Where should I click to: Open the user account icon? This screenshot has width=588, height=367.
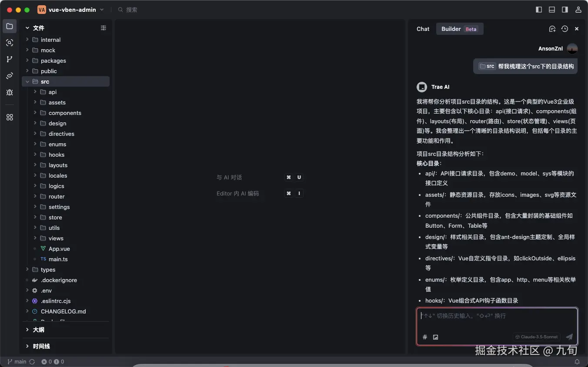click(578, 10)
